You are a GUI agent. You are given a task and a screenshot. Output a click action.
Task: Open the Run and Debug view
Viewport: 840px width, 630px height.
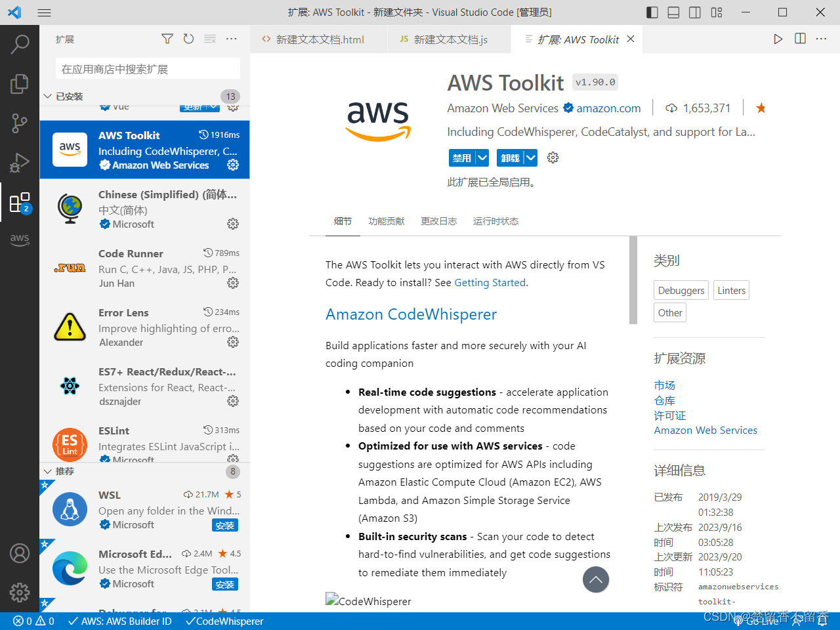click(20, 162)
